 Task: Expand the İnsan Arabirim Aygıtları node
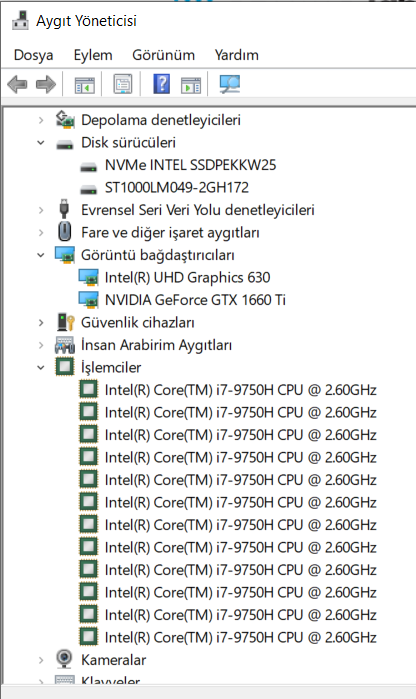pyautogui.click(x=41, y=345)
